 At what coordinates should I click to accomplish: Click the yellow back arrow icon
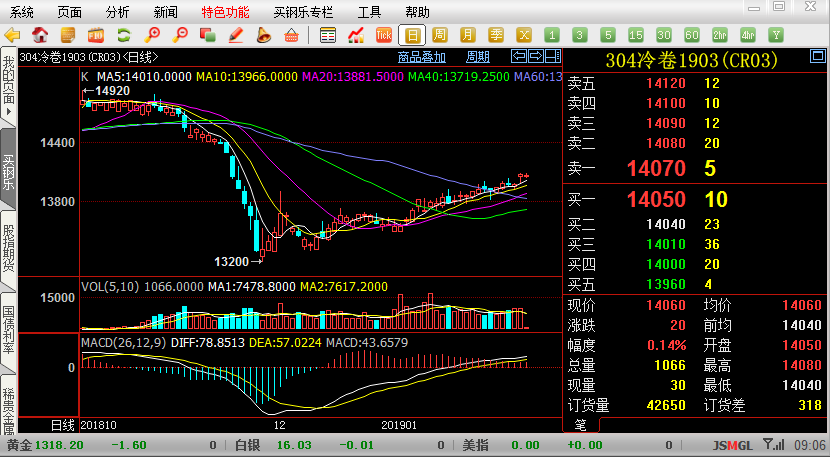pyautogui.click(x=13, y=35)
